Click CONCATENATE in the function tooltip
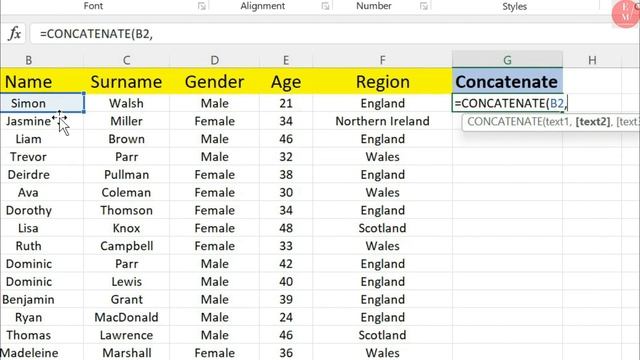The width and height of the screenshot is (640, 360). [x=504, y=122]
